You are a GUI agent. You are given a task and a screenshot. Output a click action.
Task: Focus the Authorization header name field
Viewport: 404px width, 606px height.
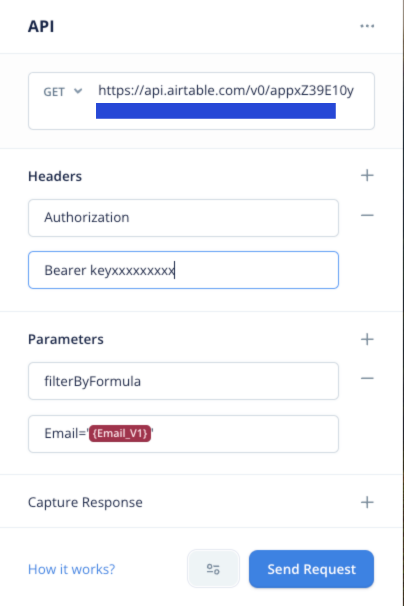click(x=183, y=218)
